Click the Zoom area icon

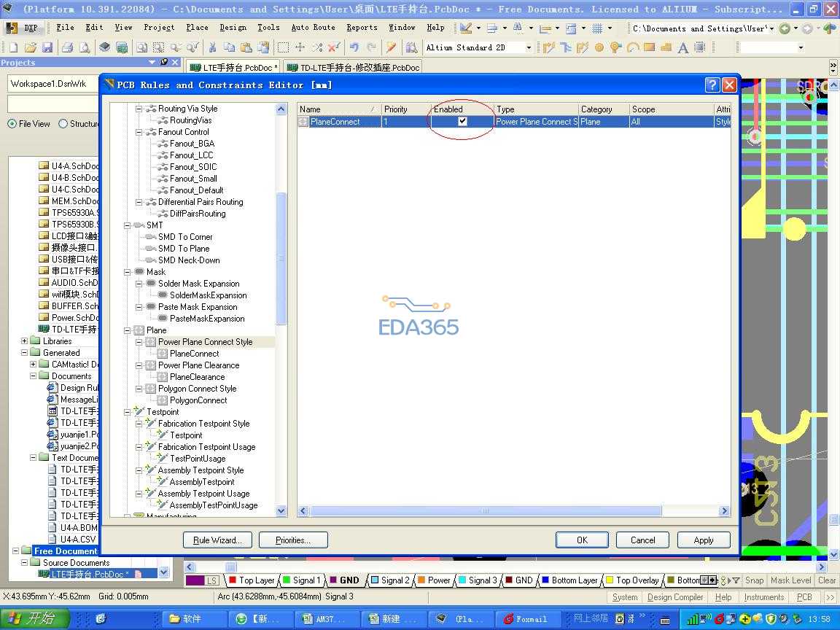click(158, 47)
